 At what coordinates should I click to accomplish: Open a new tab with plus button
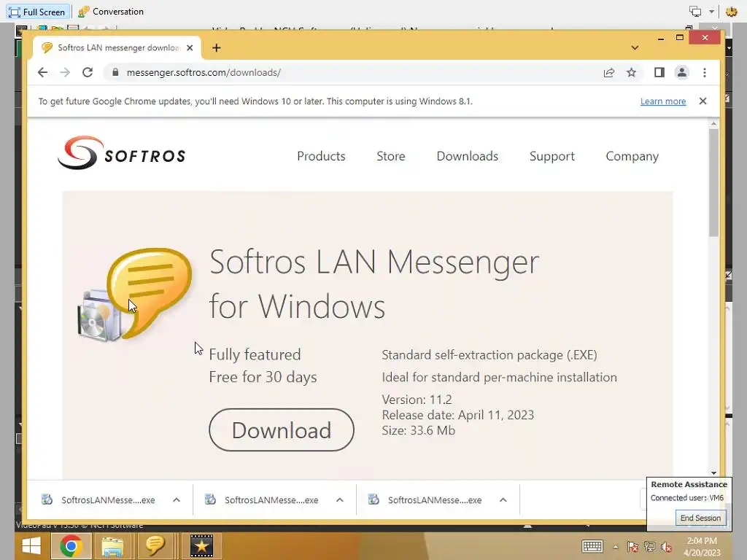click(x=216, y=47)
